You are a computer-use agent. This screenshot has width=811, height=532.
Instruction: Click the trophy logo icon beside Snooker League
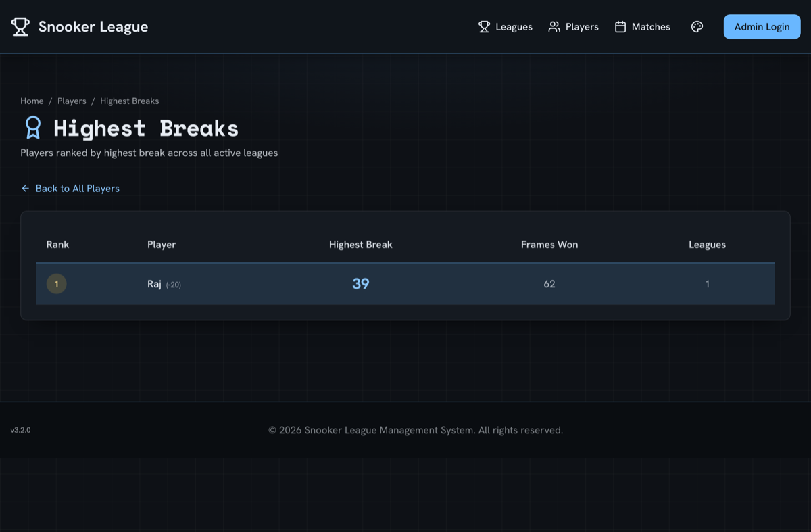[20, 27]
